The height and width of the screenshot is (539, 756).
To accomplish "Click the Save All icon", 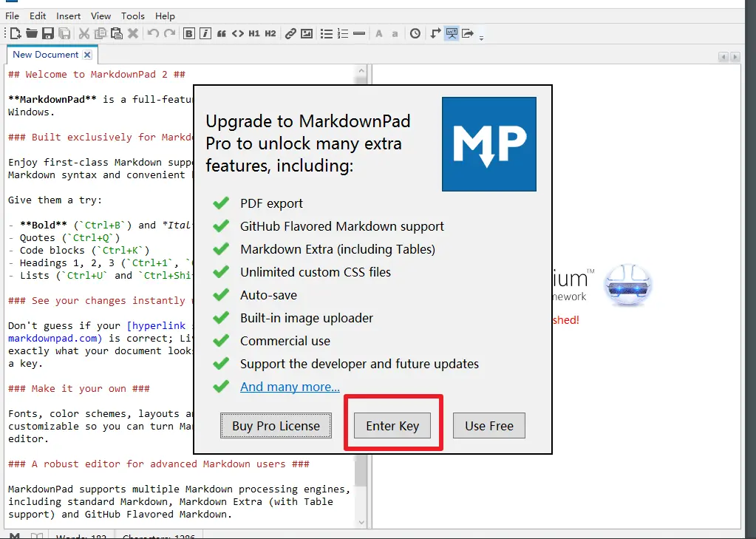I will click(x=64, y=33).
